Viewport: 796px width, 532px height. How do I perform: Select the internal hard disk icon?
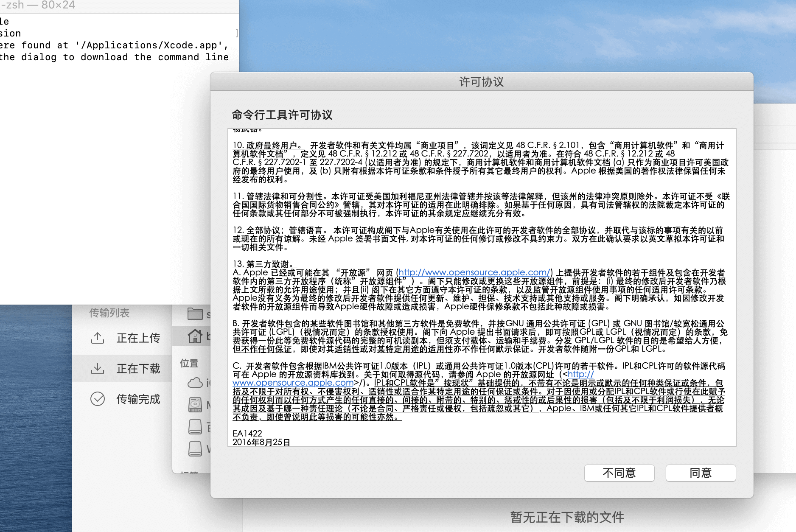pyautogui.click(x=195, y=405)
